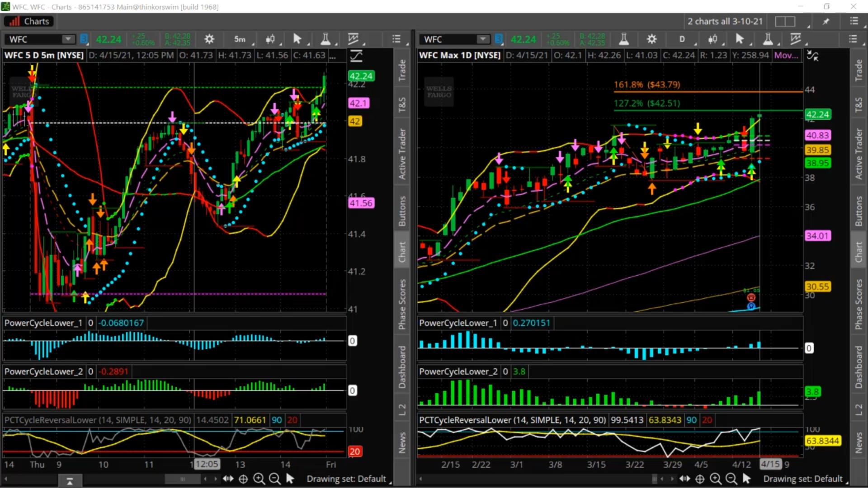Image resolution: width=868 pixels, height=488 pixels.
Task: Switch to the Chart tab on left sidebar
Action: (402, 252)
